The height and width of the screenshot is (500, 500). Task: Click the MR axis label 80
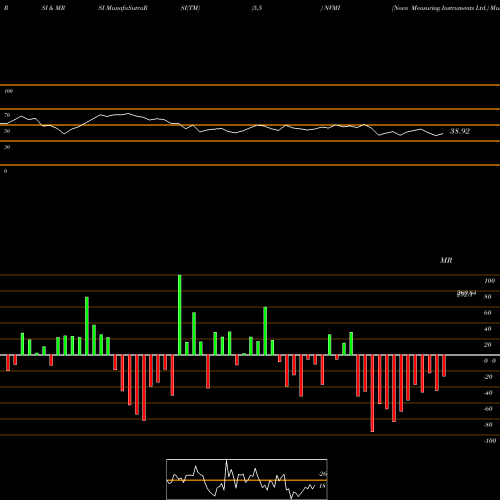pyautogui.click(x=488, y=297)
